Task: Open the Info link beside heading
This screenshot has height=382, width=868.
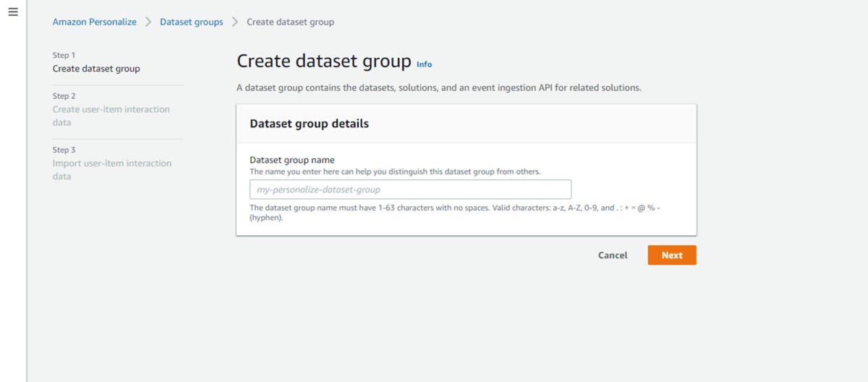Action: click(424, 64)
